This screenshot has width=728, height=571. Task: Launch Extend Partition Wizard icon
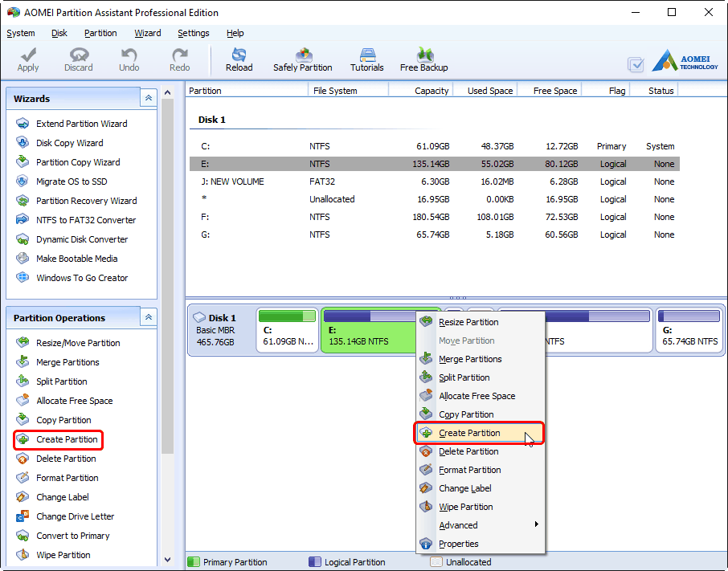pyautogui.click(x=22, y=124)
